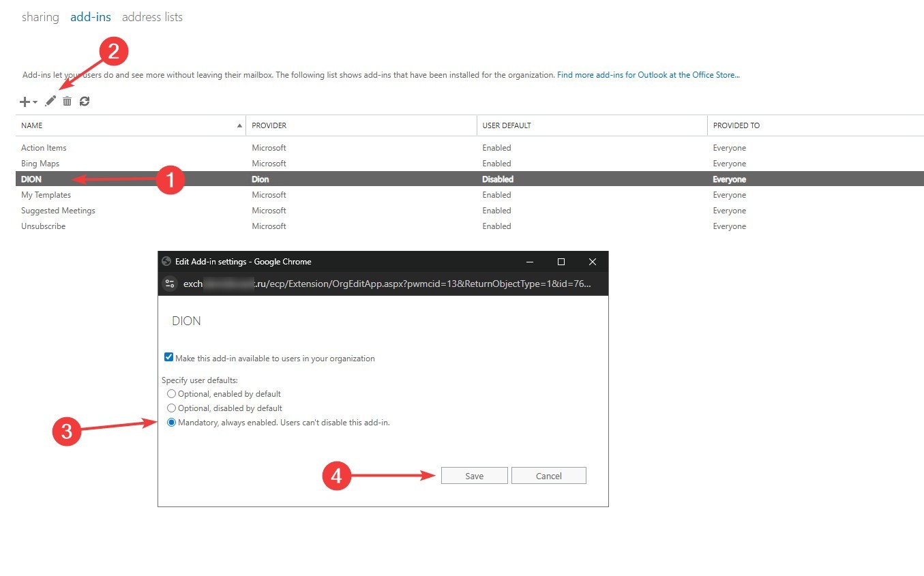Select Optional, disabled by default option
Image resolution: width=924 pixels, height=576 pixels.
(x=172, y=408)
